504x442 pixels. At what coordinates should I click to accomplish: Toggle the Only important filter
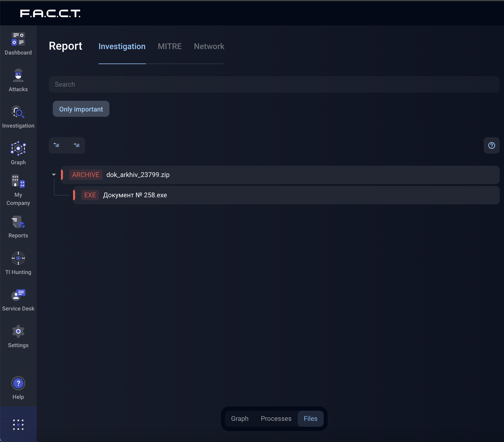click(x=81, y=109)
